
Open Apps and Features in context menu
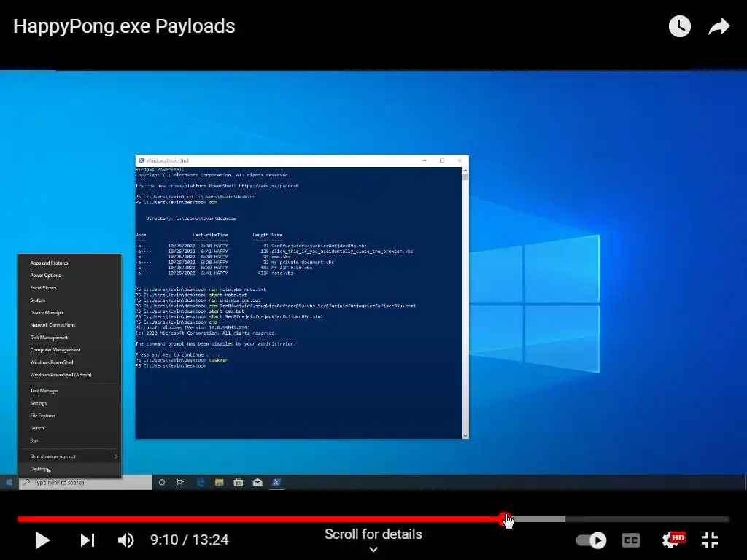69,262
